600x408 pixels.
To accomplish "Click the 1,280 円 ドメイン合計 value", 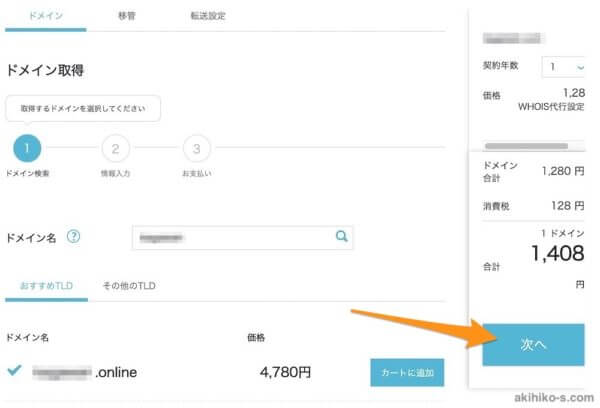I will coord(563,171).
